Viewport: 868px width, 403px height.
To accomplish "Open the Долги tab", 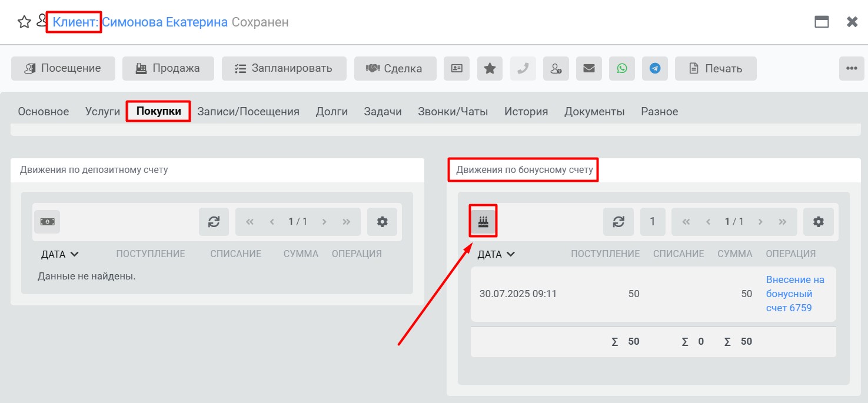I will tap(332, 111).
